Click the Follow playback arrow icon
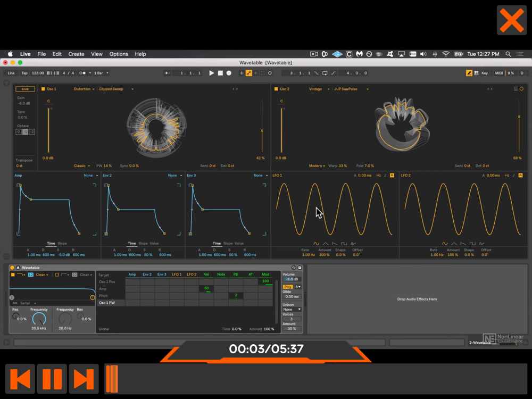The image size is (532, 399). point(167,73)
